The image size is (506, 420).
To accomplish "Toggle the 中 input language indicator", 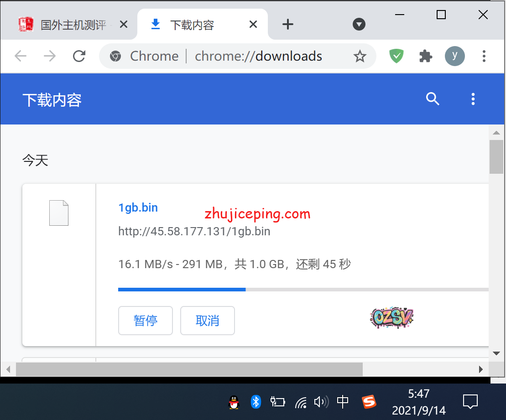I will [343, 402].
